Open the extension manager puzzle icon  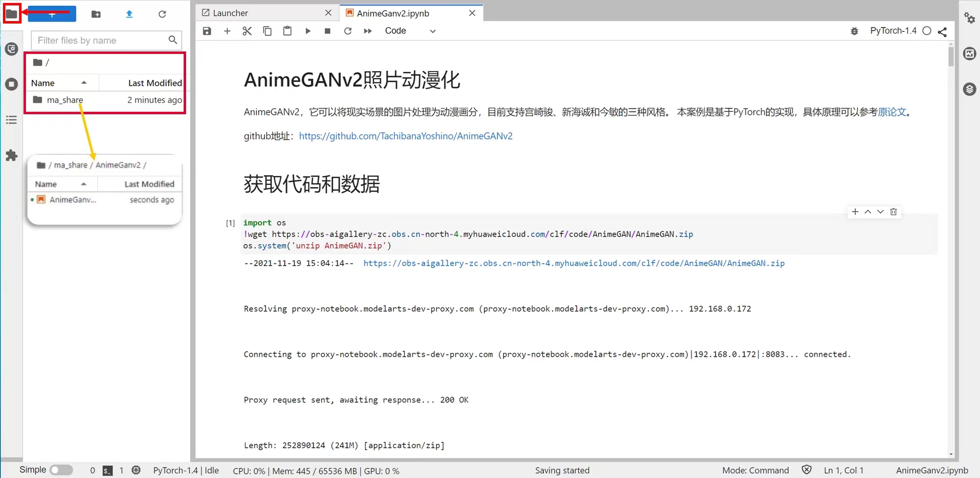(x=11, y=155)
